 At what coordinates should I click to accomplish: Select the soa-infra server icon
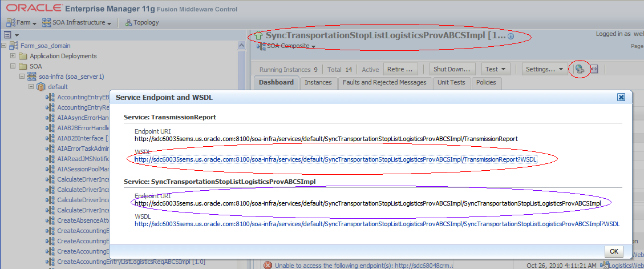[32, 77]
